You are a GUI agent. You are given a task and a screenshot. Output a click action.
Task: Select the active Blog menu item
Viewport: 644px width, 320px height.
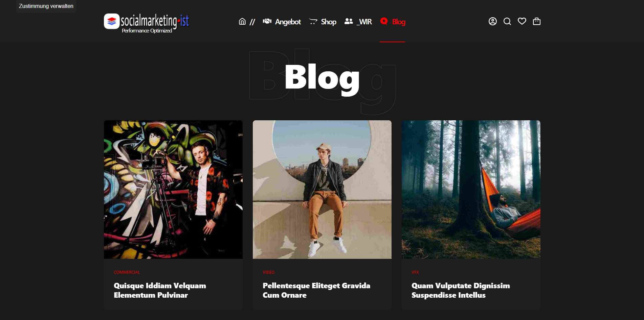[x=399, y=22]
